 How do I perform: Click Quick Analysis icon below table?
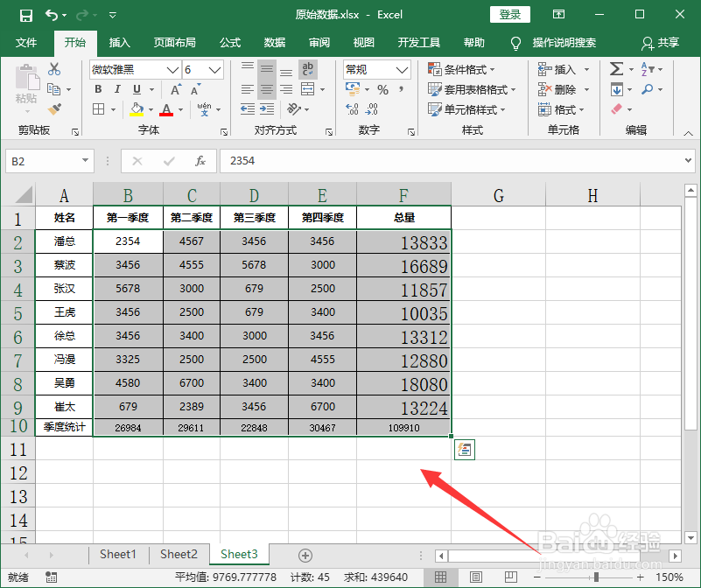click(x=465, y=450)
